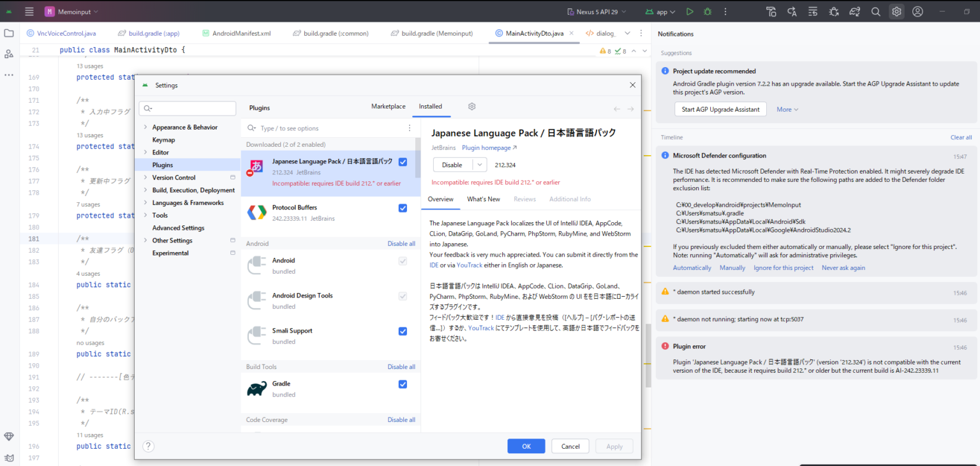Open the Disable button dropdown arrow
This screenshot has height=466, width=980.
coord(480,165)
